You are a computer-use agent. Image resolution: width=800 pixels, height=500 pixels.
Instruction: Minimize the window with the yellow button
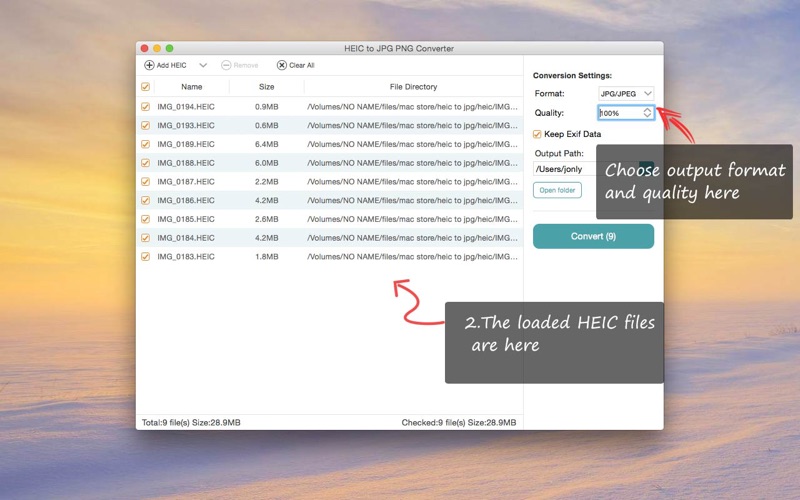coord(157,48)
